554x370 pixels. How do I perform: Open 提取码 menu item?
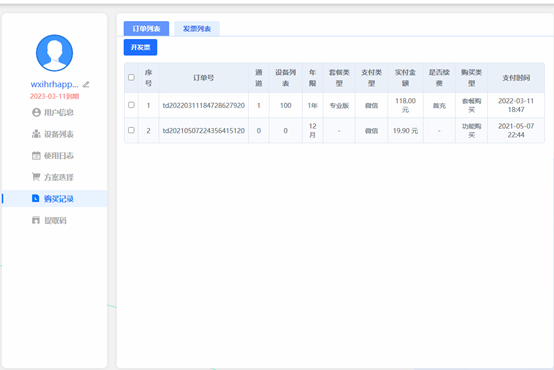coord(54,220)
